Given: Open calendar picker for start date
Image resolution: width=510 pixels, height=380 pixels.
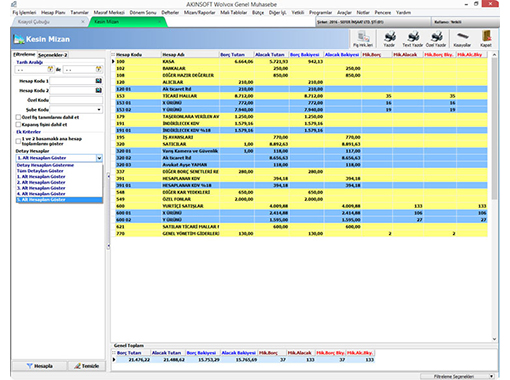Looking at the screenshot, I should (50, 69).
